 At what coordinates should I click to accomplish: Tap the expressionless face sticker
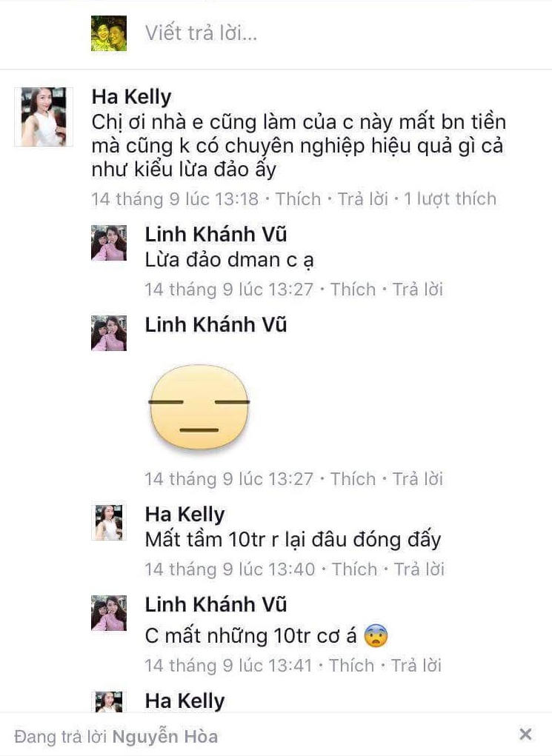[199, 407]
